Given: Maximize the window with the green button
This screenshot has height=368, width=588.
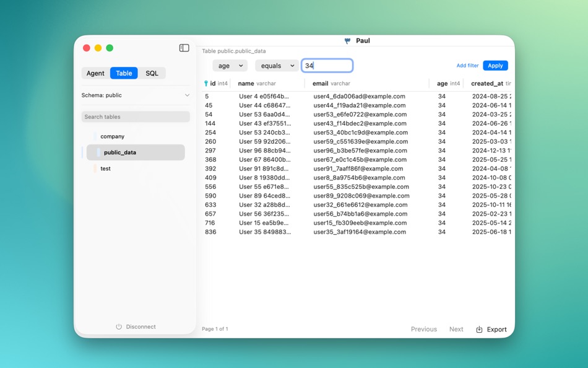Looking at the screenshot, I should pos(110,48).
